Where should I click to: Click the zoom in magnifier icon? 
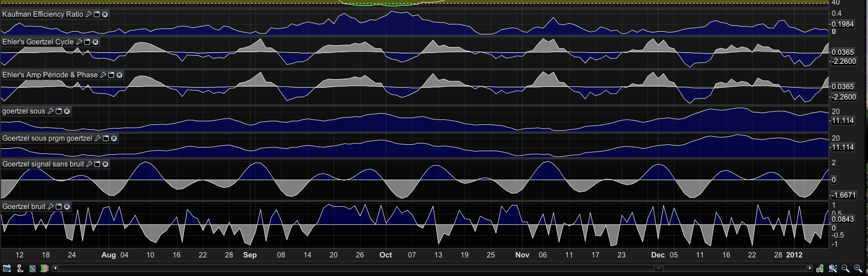pyautogui.click(x=858, y=268)
